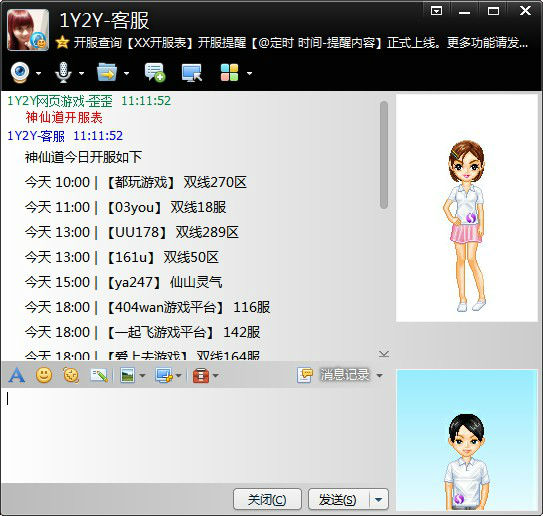The image size is (543, 516).
Task: Click the magic emoticon face icon
Action: [x=71, y=375]
